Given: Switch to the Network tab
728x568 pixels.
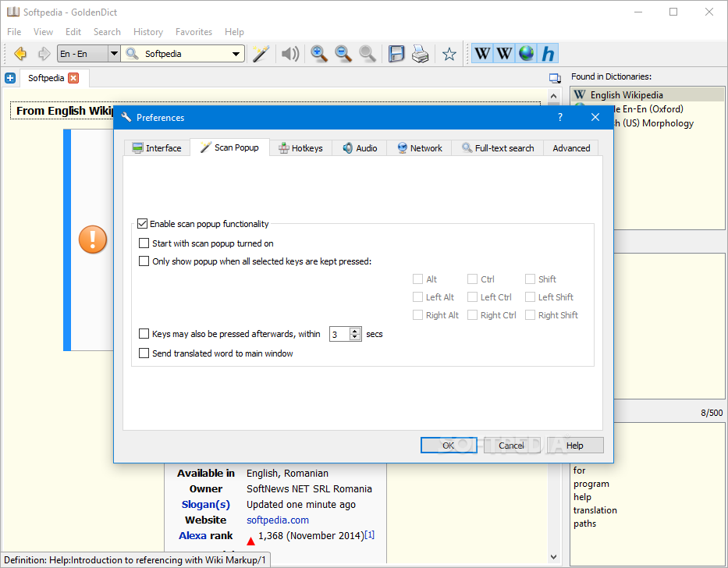Looking at the screenshot, I should pos(419,148).
